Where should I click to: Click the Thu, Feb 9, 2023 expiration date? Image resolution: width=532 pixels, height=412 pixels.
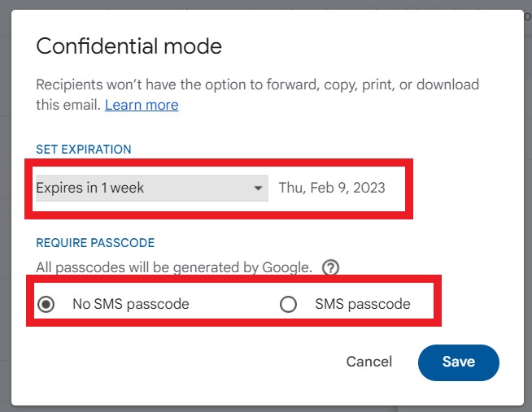[332, 188]
